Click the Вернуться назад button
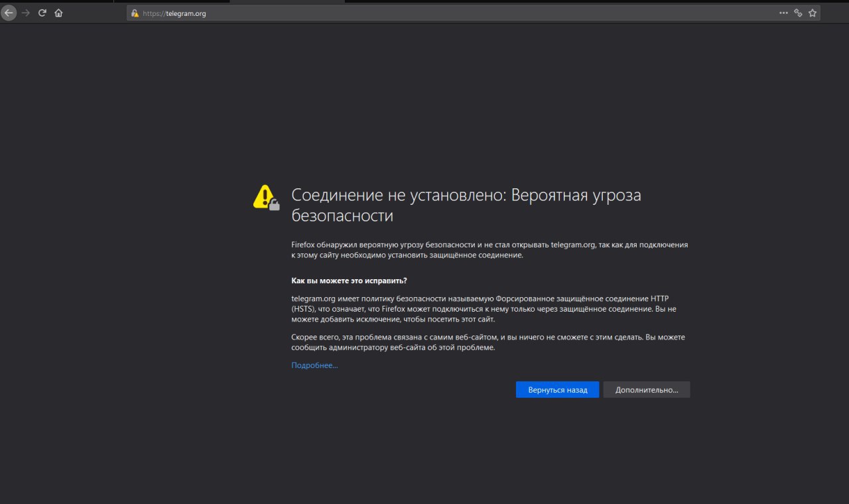This screenshot has height=504, width=849. coord(557,390)
